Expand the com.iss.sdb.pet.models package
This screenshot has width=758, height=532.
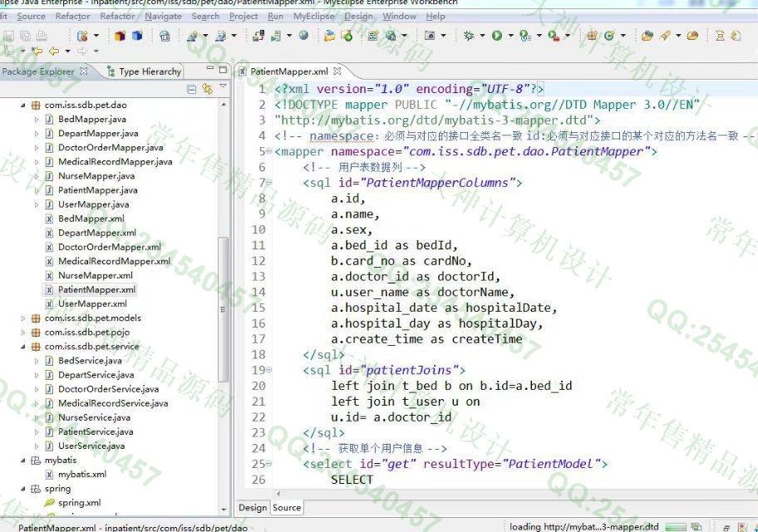[x=22, y=318]
